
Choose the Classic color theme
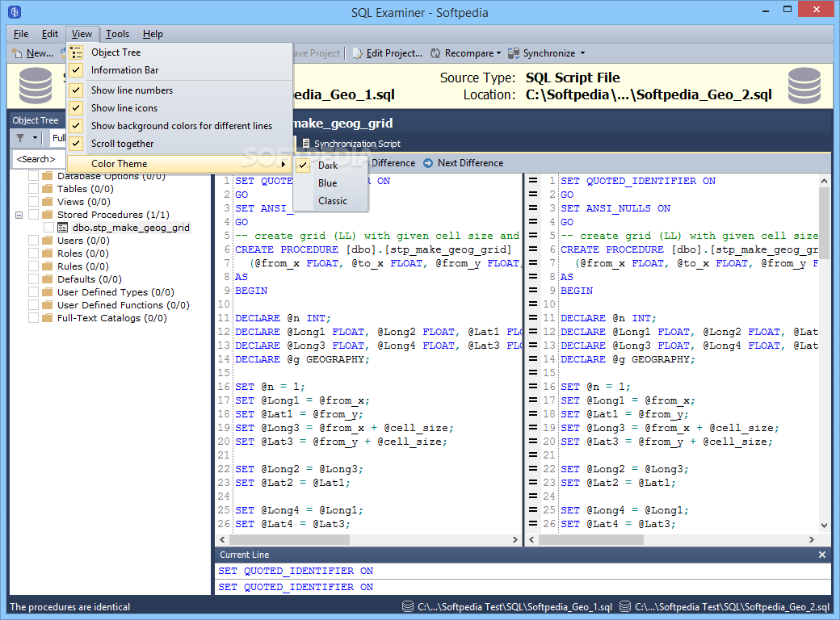(331, 201)
